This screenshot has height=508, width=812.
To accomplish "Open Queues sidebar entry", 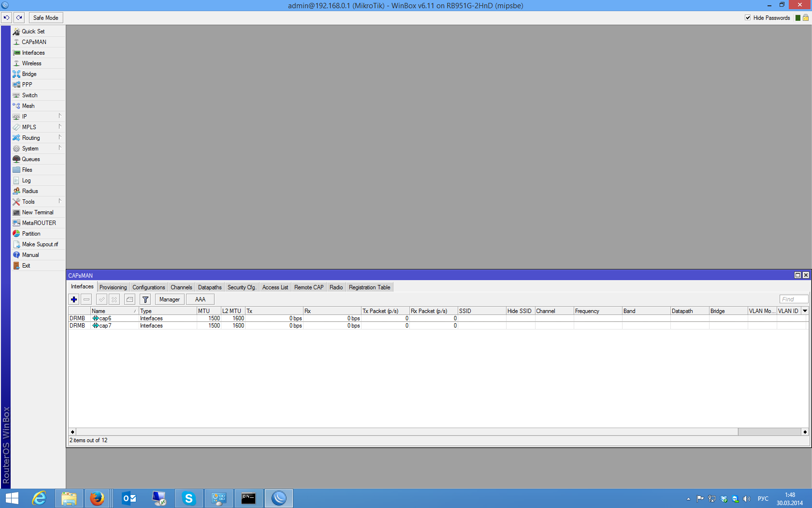I will pyautogui.click(x=38, y=159).
